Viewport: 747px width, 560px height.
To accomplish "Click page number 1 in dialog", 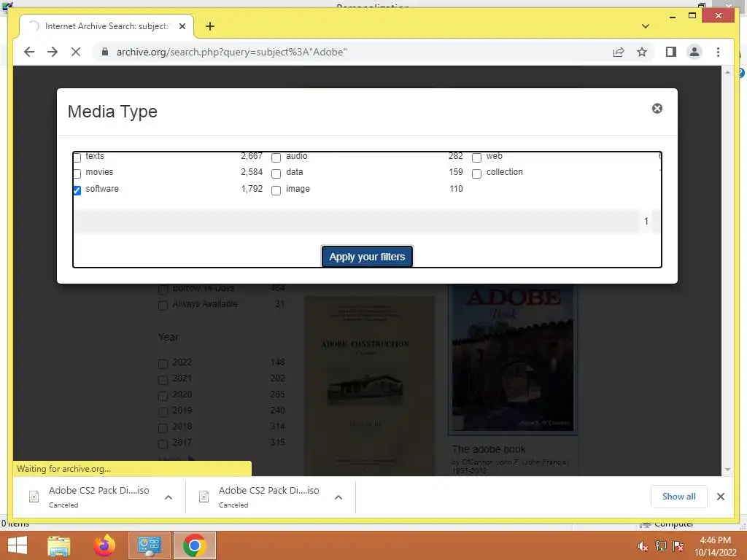I will click(646, 221).
